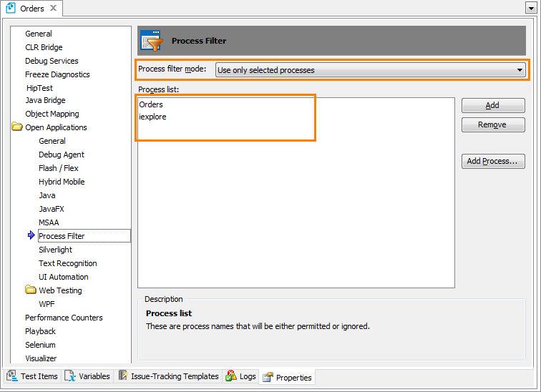Image resolution: width=541 pixels, height=392 pixels.
Task: Select iexplore in the process list
Action: click(152, 117)
